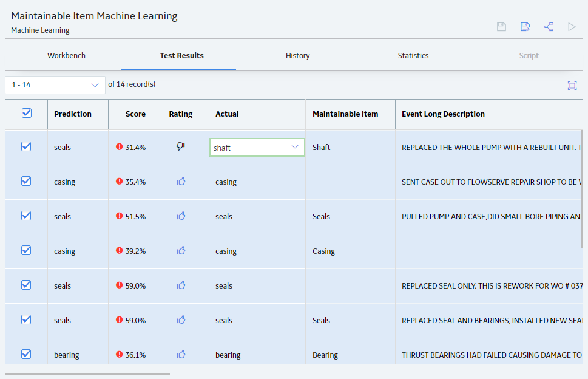Click red alert icon beside 39.2%
This screenshot has height=379, width=588.
pyautogui.click(x=120, y=250)
